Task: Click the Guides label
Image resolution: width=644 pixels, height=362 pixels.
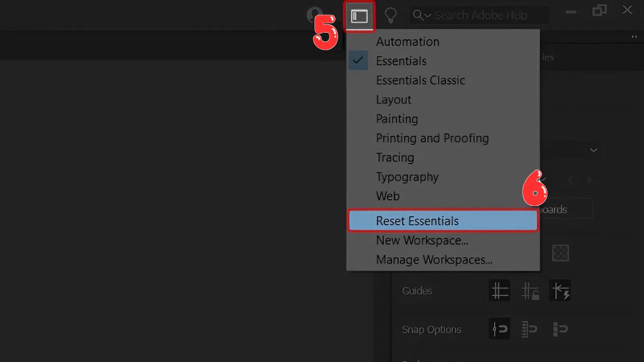Action: 417,291
